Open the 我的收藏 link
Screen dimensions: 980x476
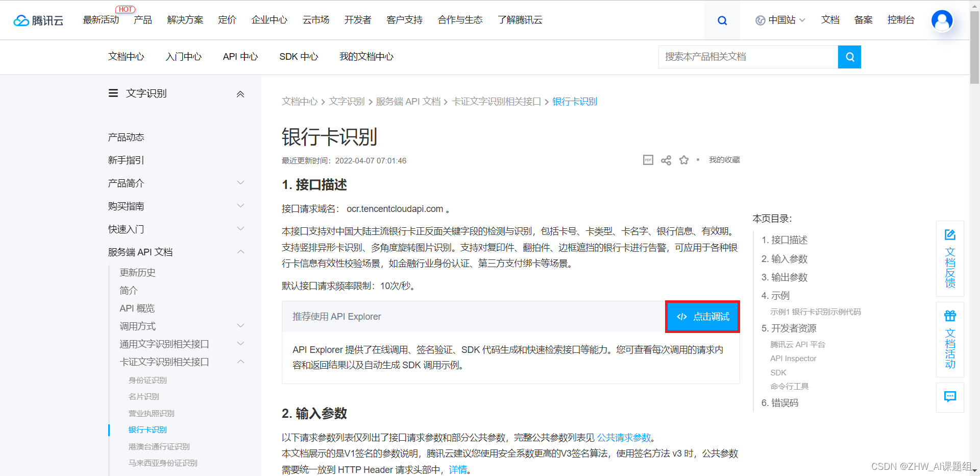(x=724, y=160)
